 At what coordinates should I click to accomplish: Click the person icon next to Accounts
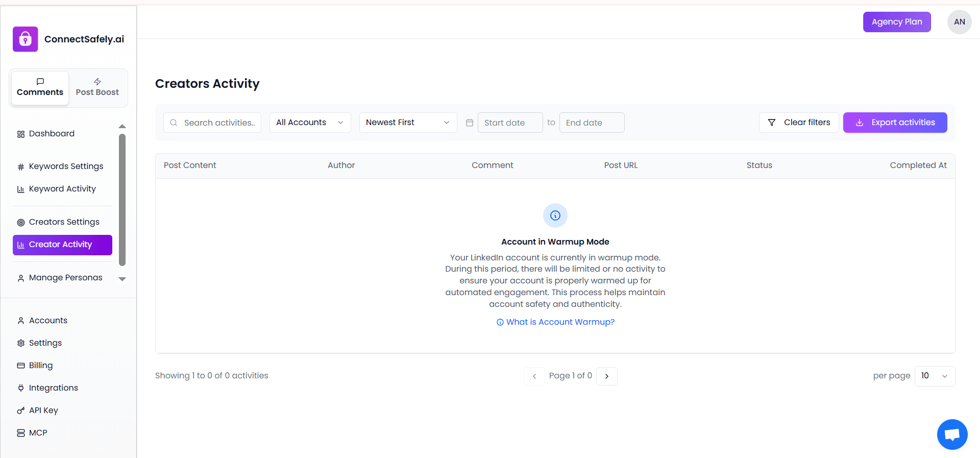(21, 321)
